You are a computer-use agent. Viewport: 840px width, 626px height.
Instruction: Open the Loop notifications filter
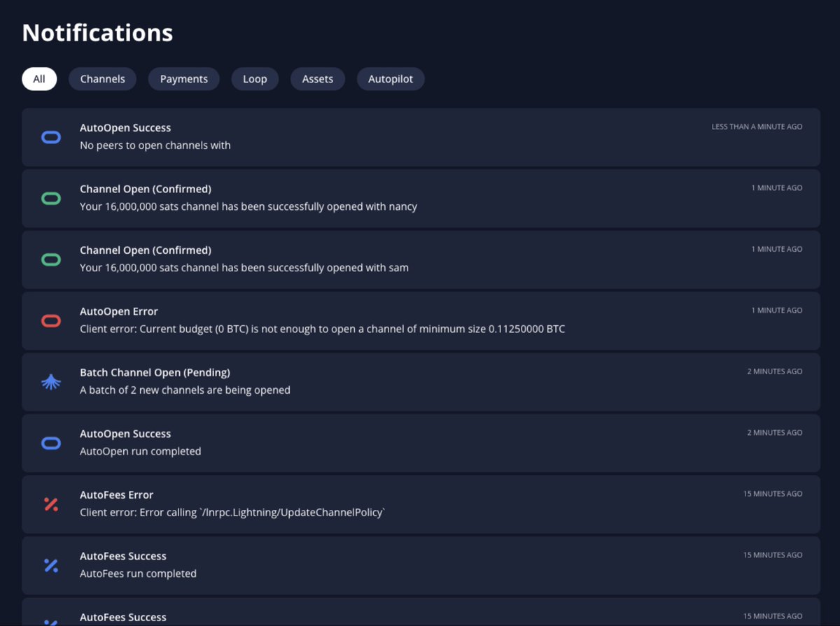click(x=255, y=79)
